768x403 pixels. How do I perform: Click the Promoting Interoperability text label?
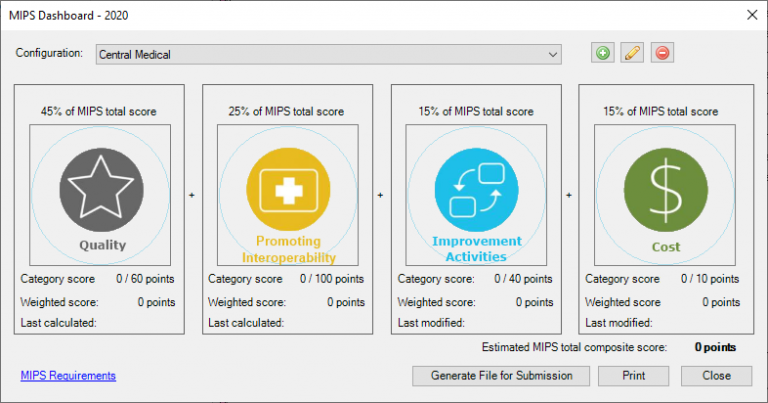[288, 249]
